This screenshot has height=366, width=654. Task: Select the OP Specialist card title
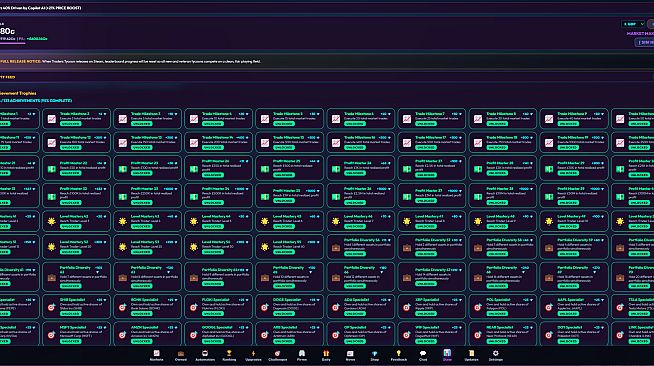355,328
